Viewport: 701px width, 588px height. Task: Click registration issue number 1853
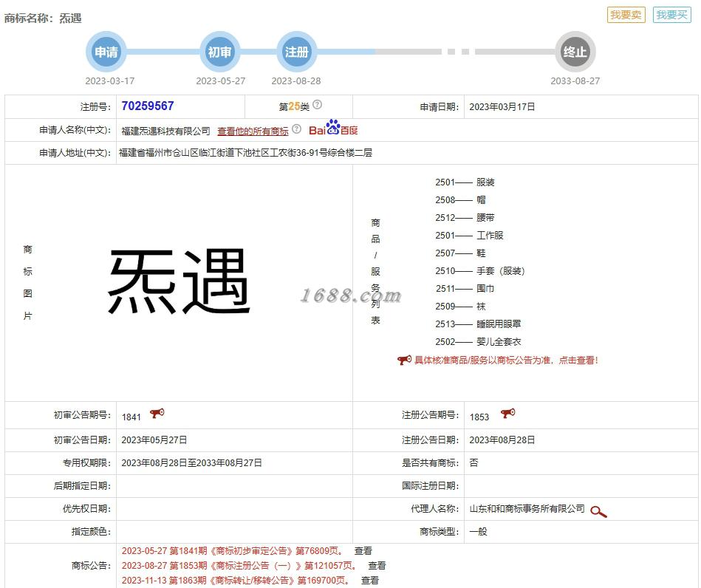point(479,417)
